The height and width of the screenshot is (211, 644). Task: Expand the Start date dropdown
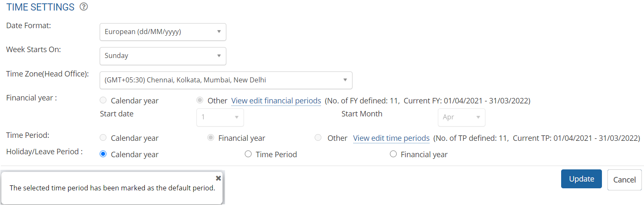[x=220, y=117]
